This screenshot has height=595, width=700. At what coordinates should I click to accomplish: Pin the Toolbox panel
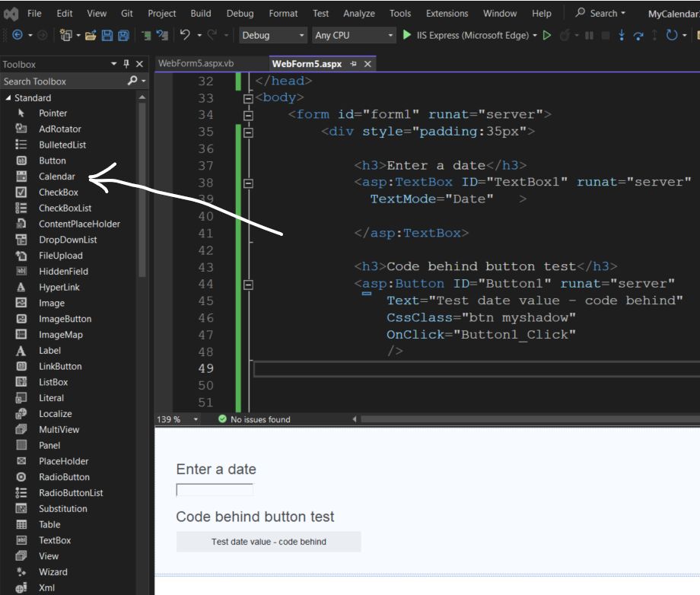coord(126,64)
